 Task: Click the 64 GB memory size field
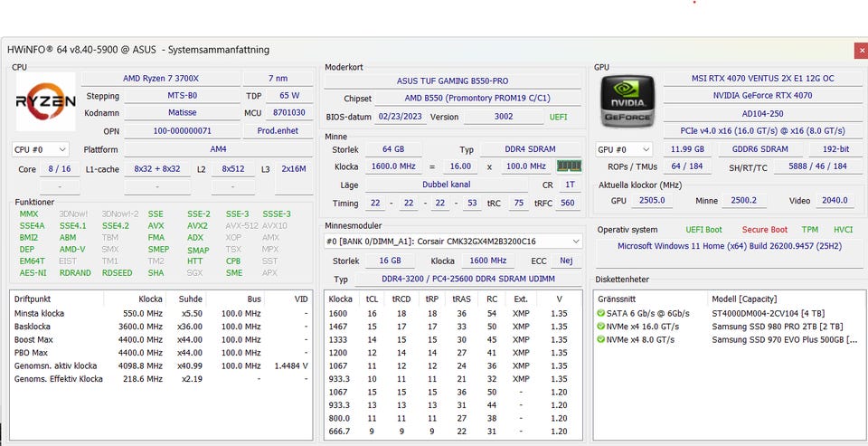393,149
